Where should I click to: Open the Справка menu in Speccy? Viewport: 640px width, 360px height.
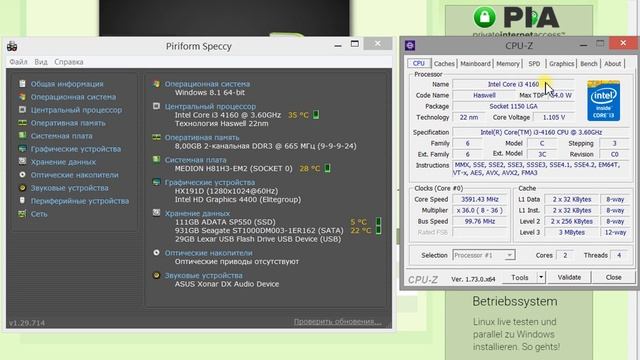pos(69,62)
